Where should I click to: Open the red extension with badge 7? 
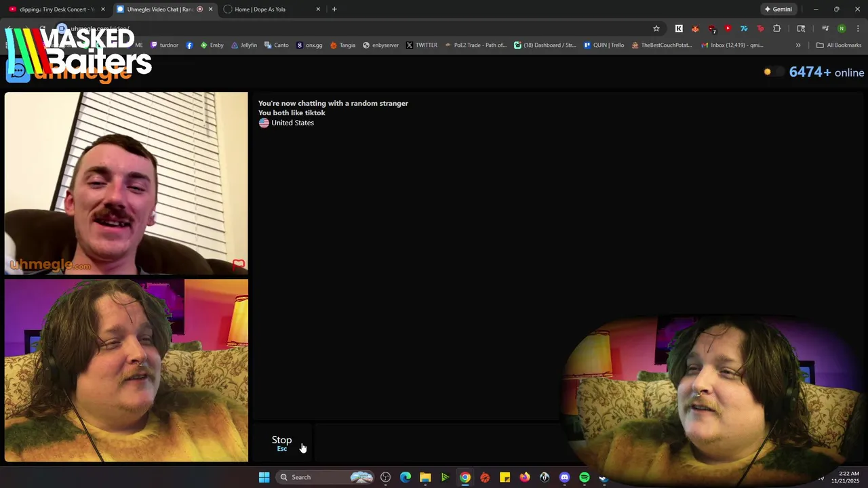click(x=711, y=28)
